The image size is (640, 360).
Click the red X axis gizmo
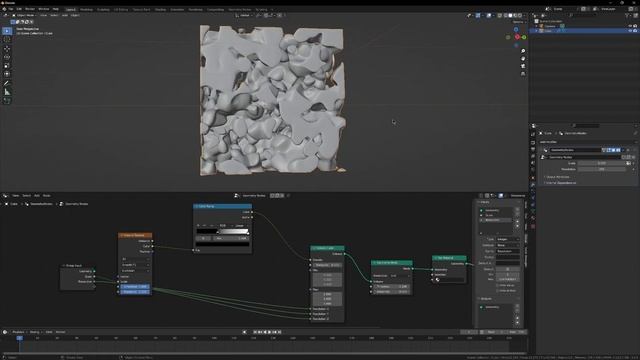517,37
